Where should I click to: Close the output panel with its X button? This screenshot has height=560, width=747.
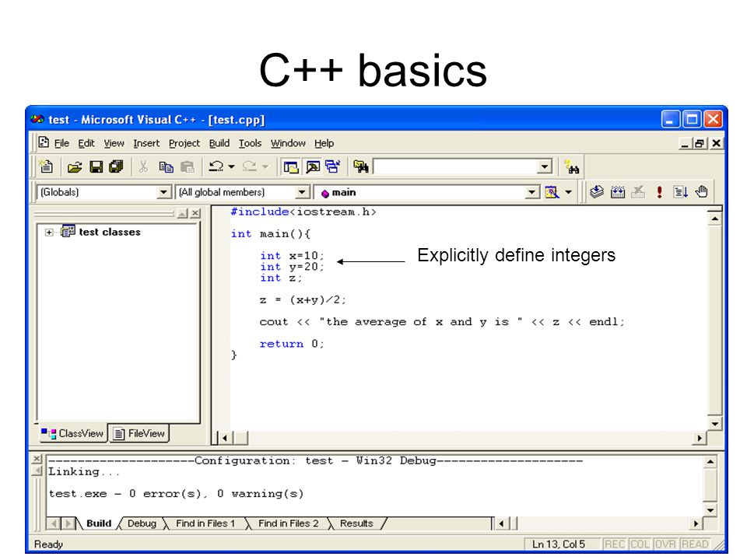tap(37, 459)
